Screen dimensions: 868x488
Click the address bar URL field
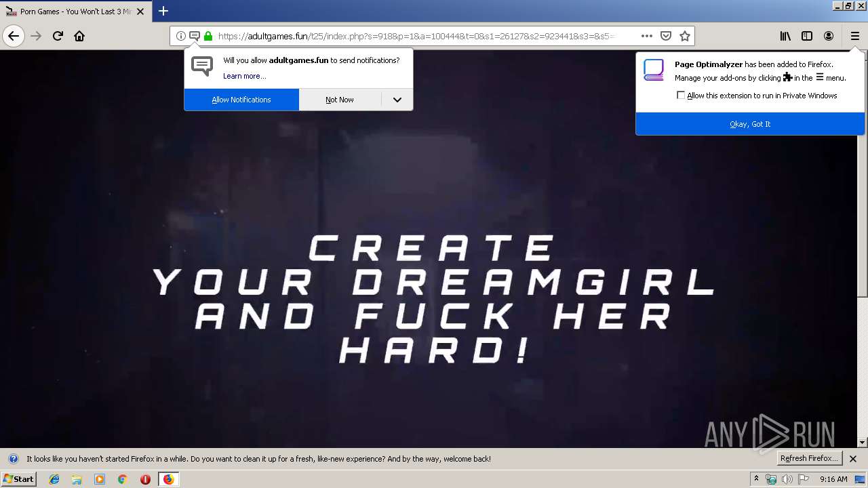[417, 36]
